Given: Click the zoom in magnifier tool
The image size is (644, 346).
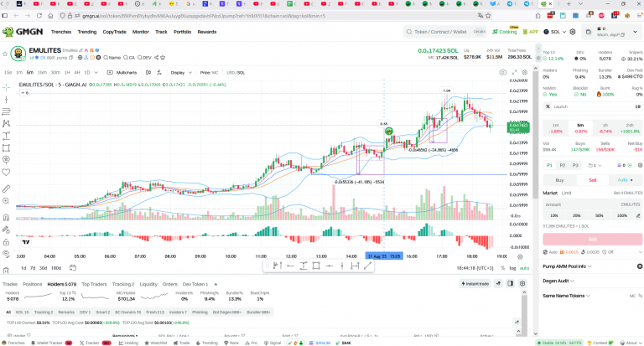Looking at the screenshot, I should point(6,201).
